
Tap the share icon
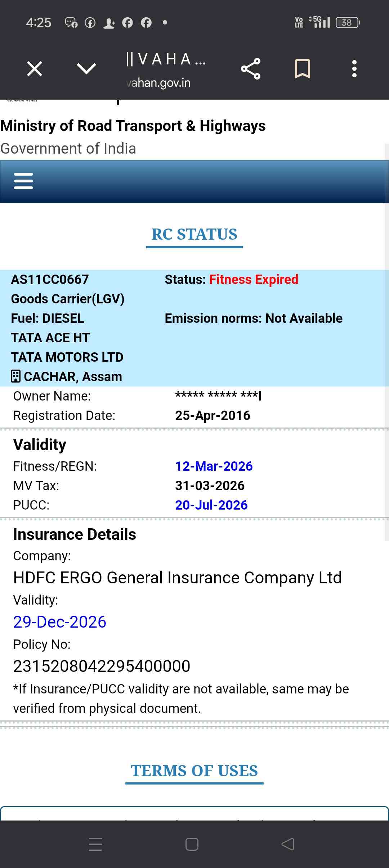(251, 69)
